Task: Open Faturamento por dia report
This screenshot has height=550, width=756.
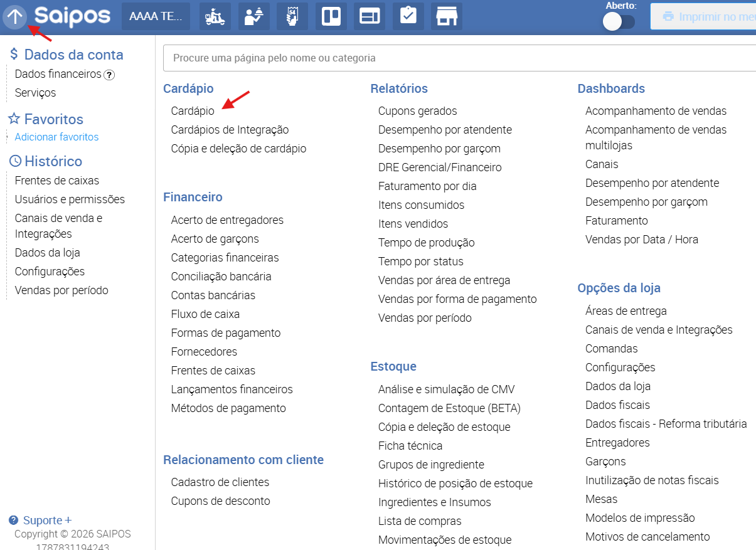Action: 427,186
